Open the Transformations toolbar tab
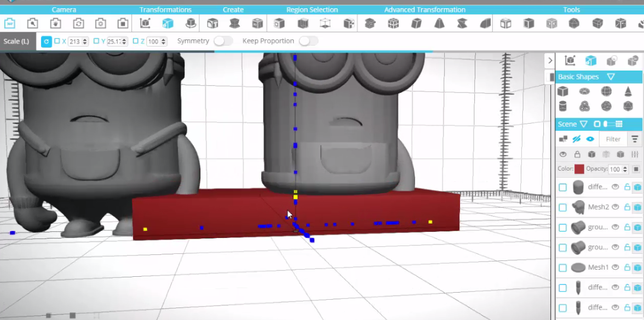 point(165,9)
